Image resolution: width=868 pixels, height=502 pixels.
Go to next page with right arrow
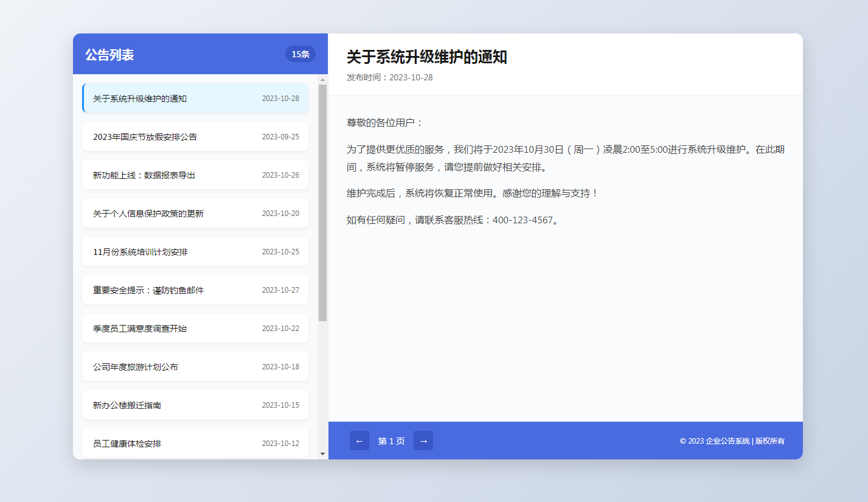pos(423,441)
